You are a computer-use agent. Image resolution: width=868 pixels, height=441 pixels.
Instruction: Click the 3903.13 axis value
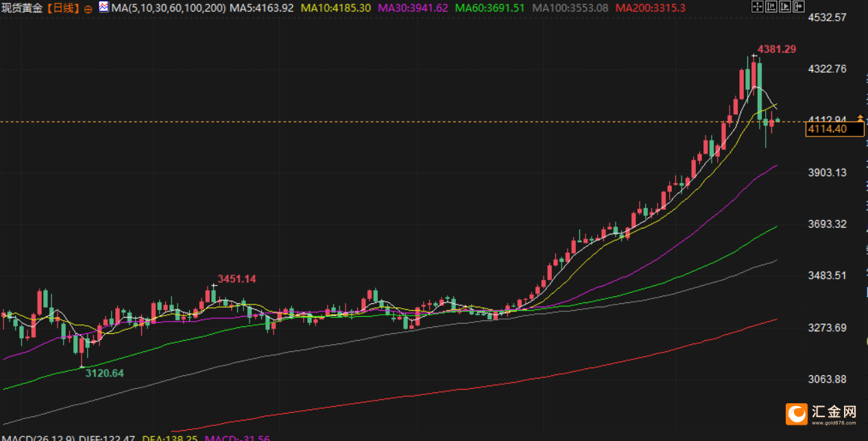[x=828, y=172]
